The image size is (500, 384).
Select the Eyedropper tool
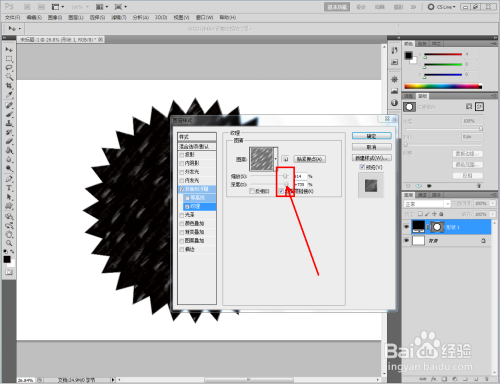click(9, 95)
